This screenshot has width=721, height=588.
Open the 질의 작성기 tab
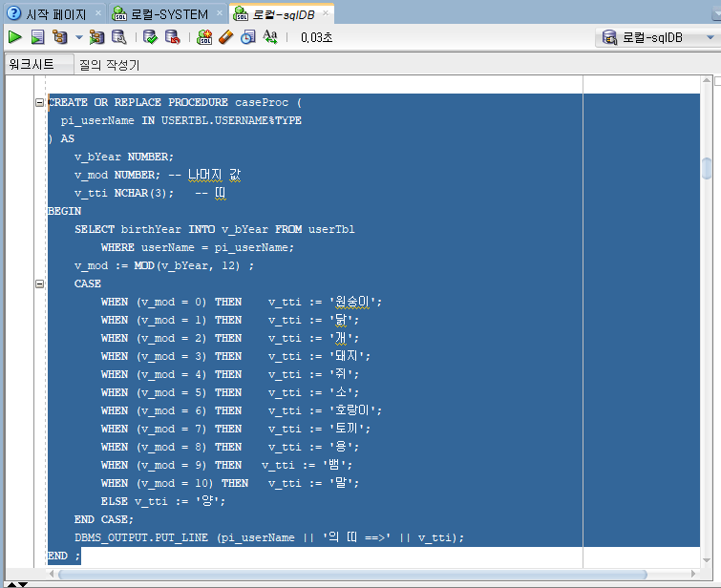click(109, 64)
